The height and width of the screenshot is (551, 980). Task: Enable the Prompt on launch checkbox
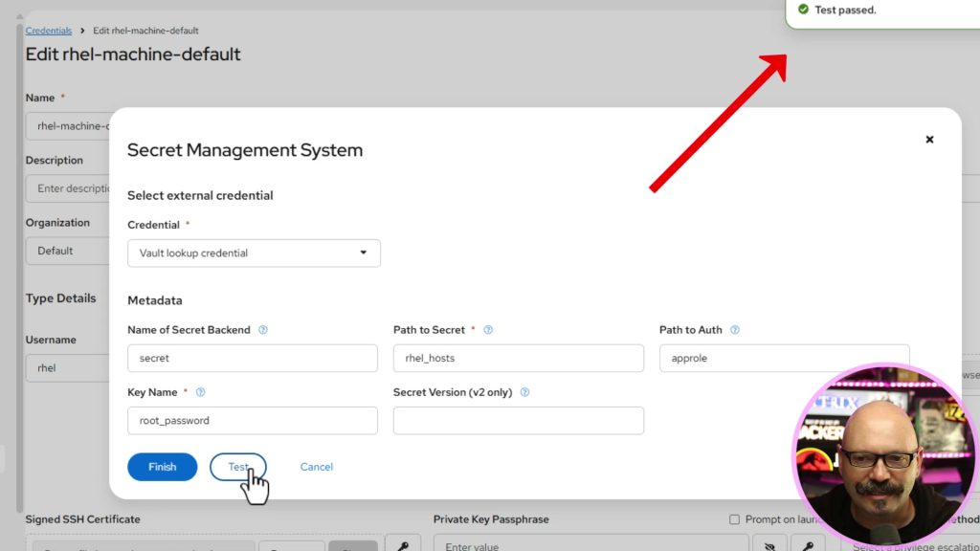(x=734, y=519)
